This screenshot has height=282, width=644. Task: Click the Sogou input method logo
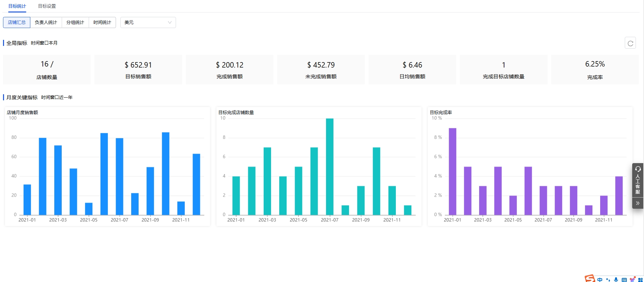[x=590, y=278]
